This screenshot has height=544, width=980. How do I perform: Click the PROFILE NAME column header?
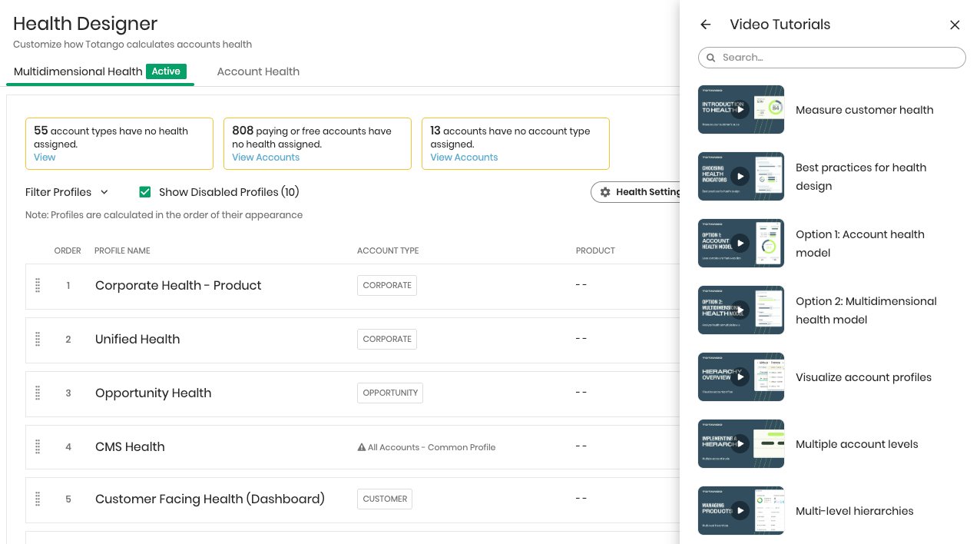122,250
